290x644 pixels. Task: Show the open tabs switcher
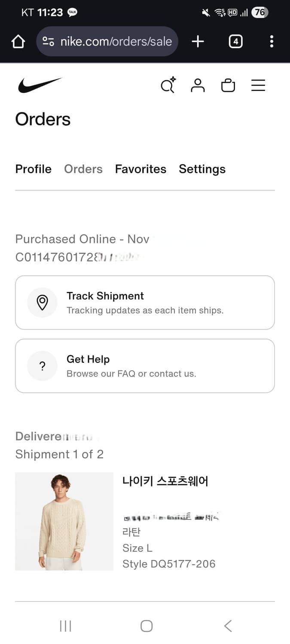pos(235,42)
